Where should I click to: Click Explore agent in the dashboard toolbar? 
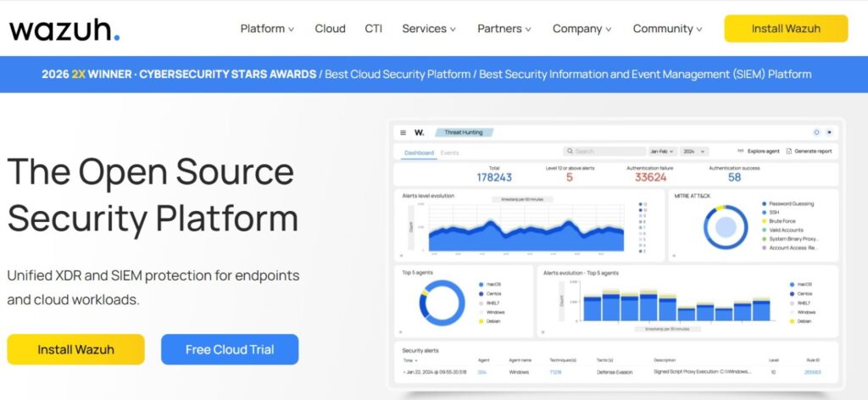759,151
